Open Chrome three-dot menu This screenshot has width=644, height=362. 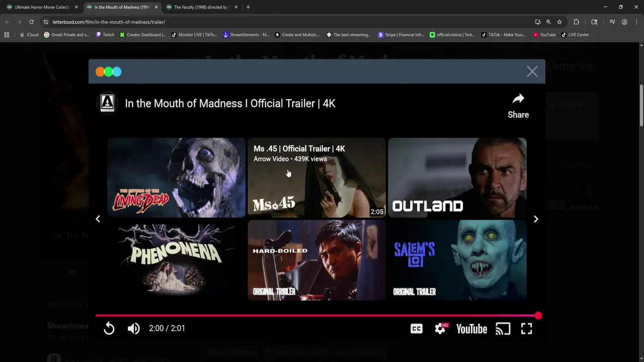click(x=636, y=22)
